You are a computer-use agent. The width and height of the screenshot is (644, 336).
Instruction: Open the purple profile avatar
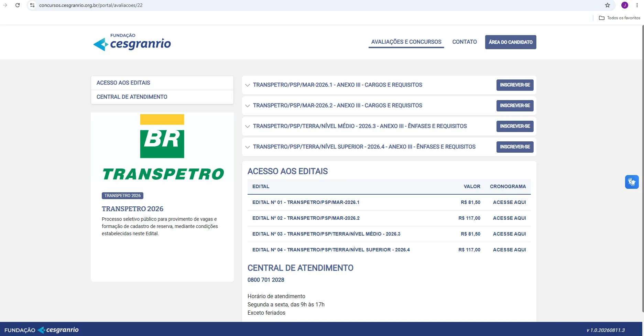625,5
